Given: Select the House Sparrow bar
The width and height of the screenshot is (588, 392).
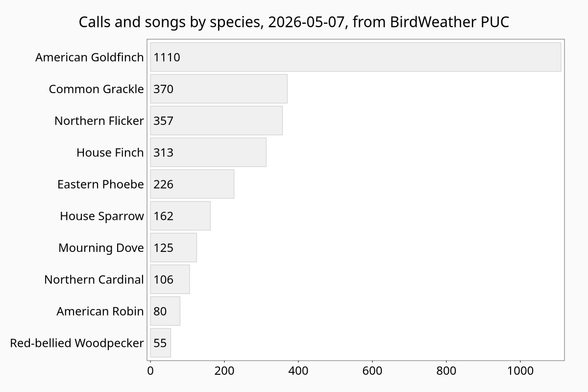Looking at the screenshot, I should pos(180,216).
